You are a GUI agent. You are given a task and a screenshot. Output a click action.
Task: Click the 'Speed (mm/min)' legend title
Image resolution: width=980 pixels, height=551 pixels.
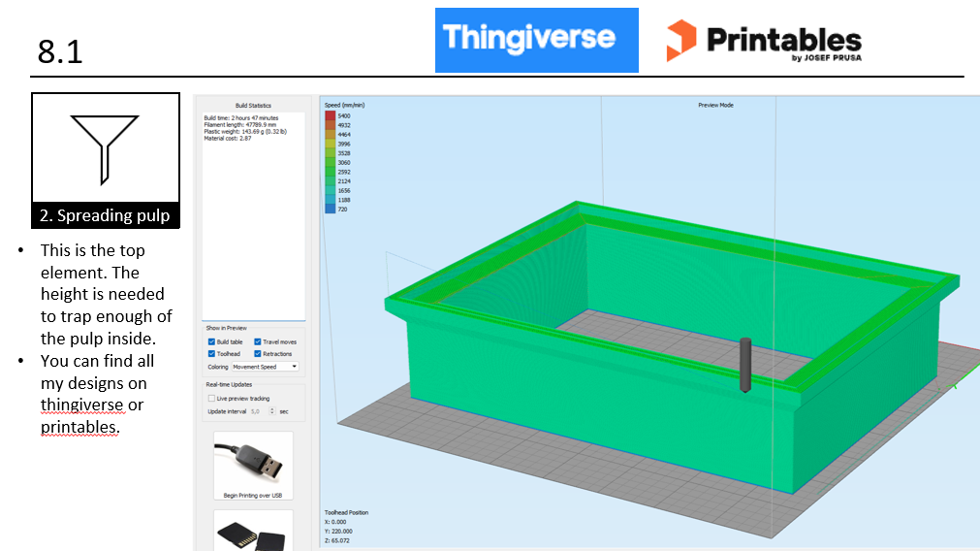click(344, 106)
